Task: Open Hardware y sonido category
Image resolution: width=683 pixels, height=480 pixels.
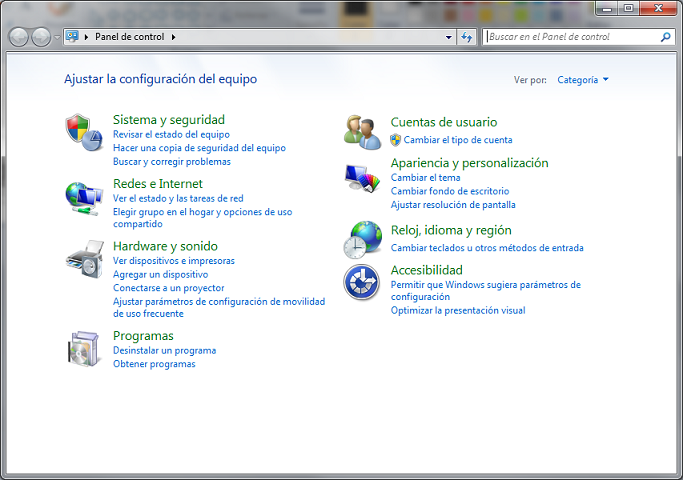Action: click(x=166, y=246)
